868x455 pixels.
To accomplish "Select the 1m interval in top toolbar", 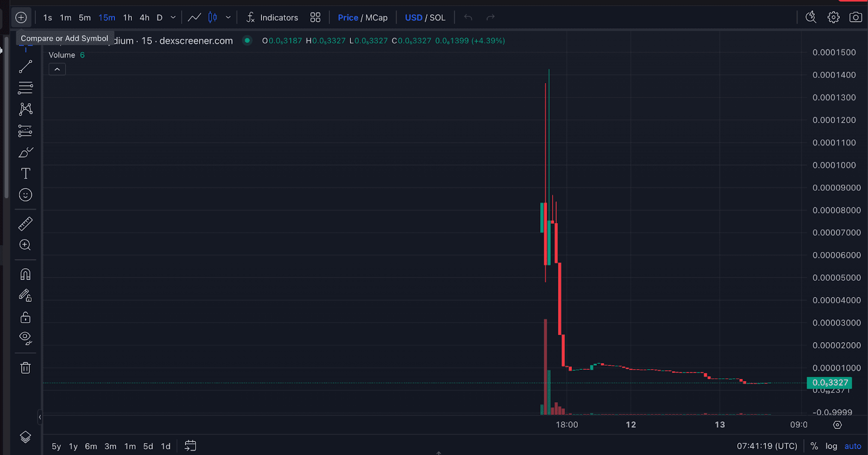I will [66, 17].
